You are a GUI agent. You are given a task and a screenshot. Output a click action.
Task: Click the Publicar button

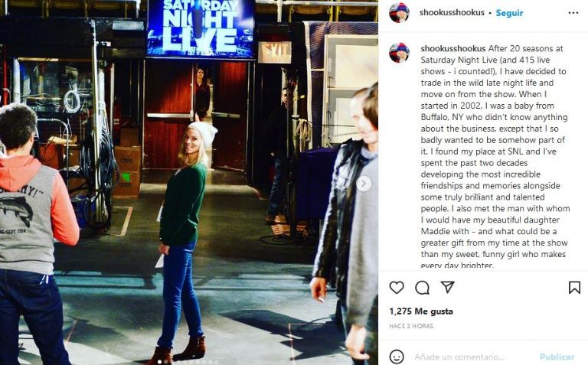(557, 357)
